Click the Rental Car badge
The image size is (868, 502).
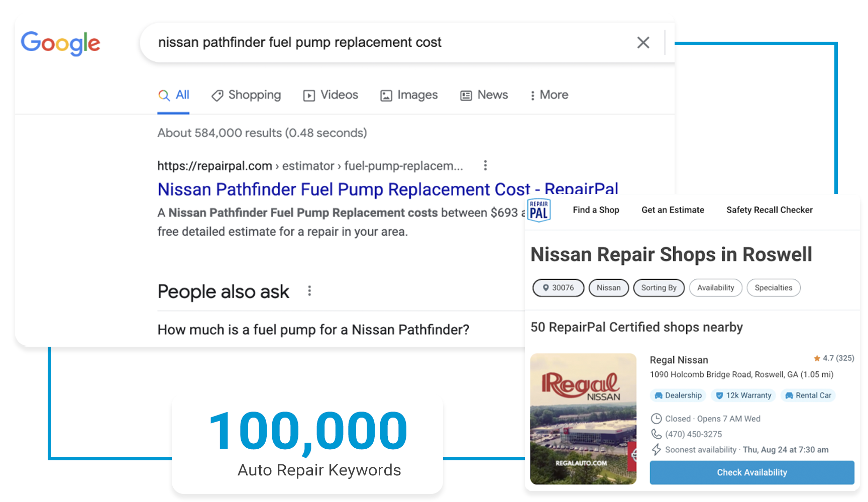coord(808,395)
